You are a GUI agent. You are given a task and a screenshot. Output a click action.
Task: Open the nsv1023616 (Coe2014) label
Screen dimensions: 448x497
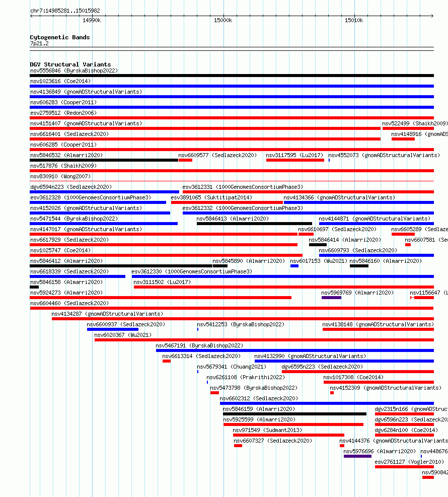[60, 81]
